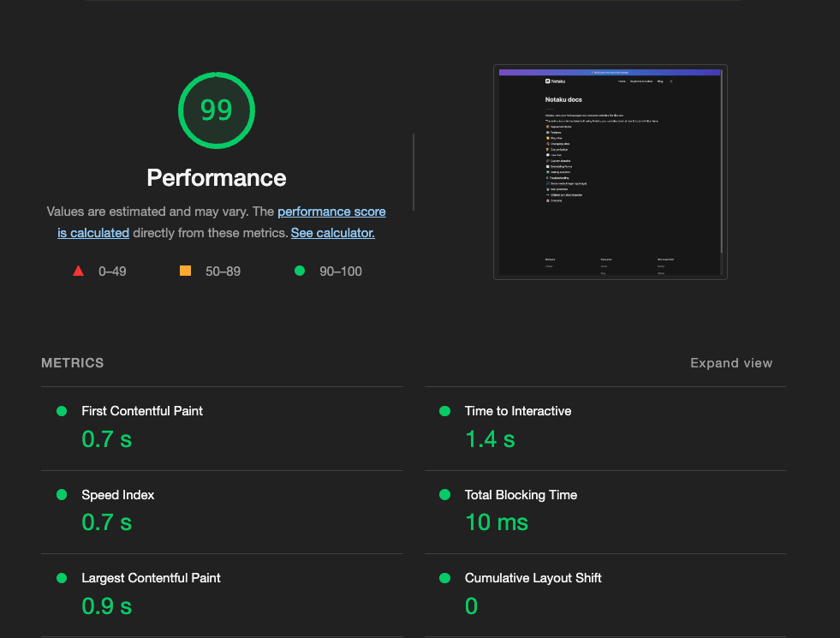840x638 pixels.
Task: Click the 99 Performance score circle
Action: coord(216,110)
